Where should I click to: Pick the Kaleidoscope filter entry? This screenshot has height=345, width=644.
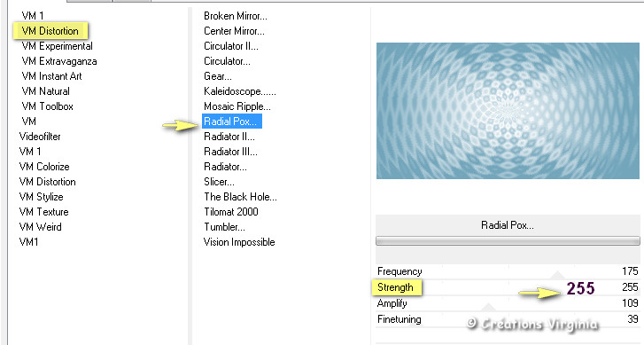240,91
